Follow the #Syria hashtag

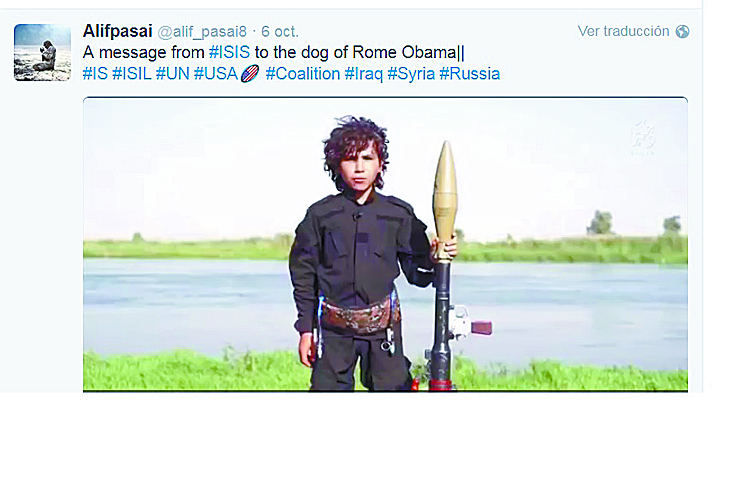[411, 74]
